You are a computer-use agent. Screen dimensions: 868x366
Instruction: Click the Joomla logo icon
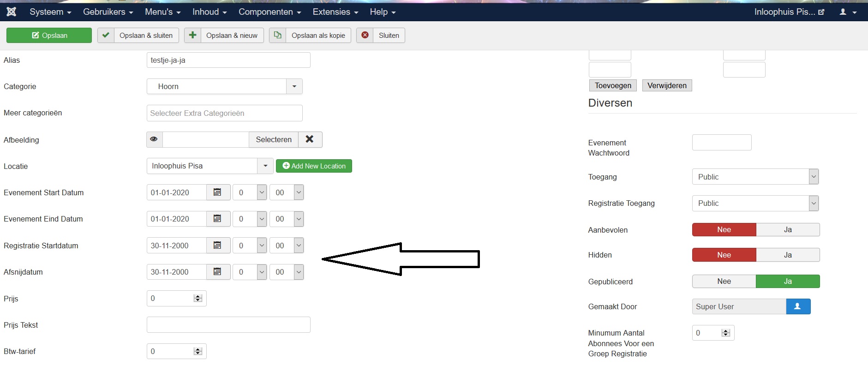coord(12,12)
